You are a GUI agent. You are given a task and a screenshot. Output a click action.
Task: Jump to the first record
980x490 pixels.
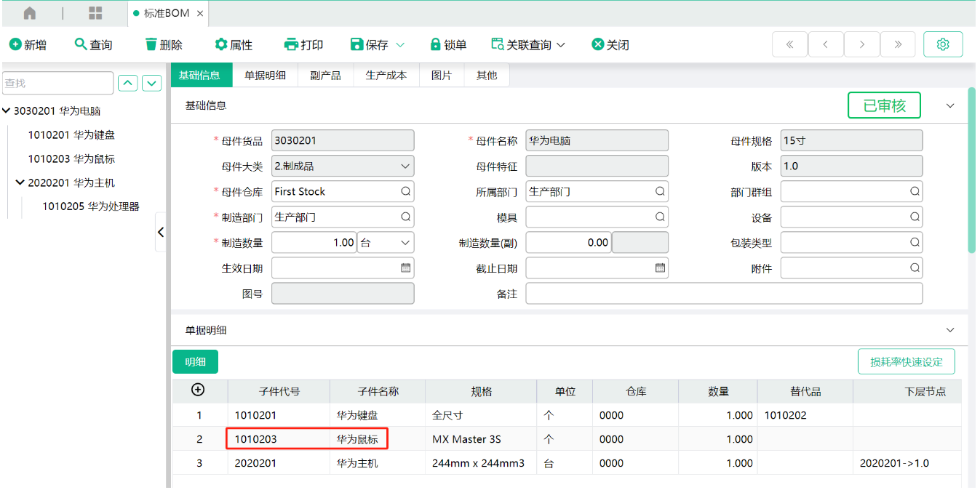tap(789, 44)
